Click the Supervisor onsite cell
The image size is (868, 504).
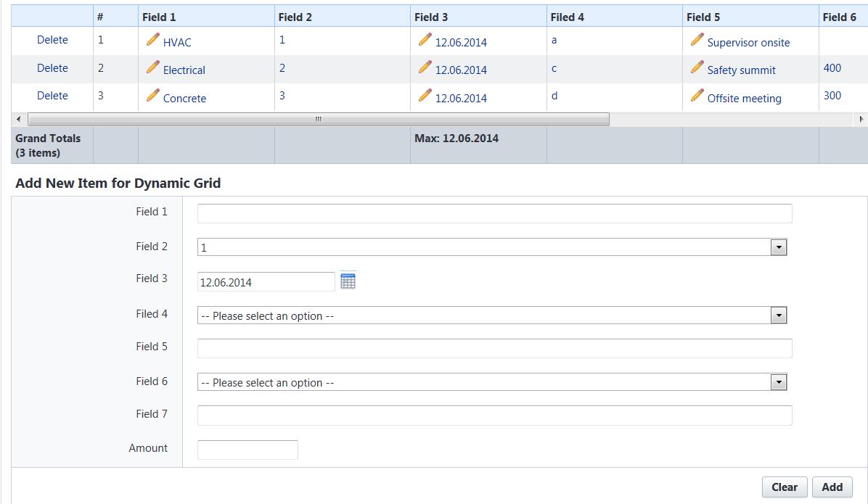[x=748, y=43]
